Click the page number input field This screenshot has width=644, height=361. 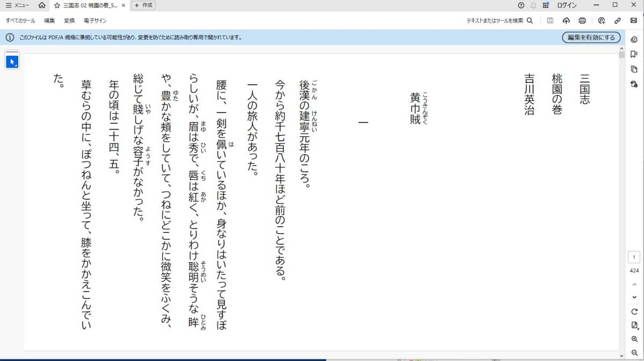(634, 258)
